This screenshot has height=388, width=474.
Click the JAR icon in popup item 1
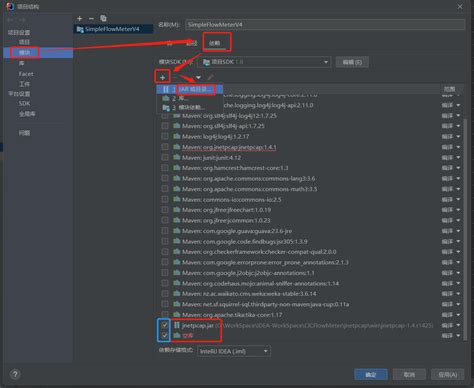[166, 89]
